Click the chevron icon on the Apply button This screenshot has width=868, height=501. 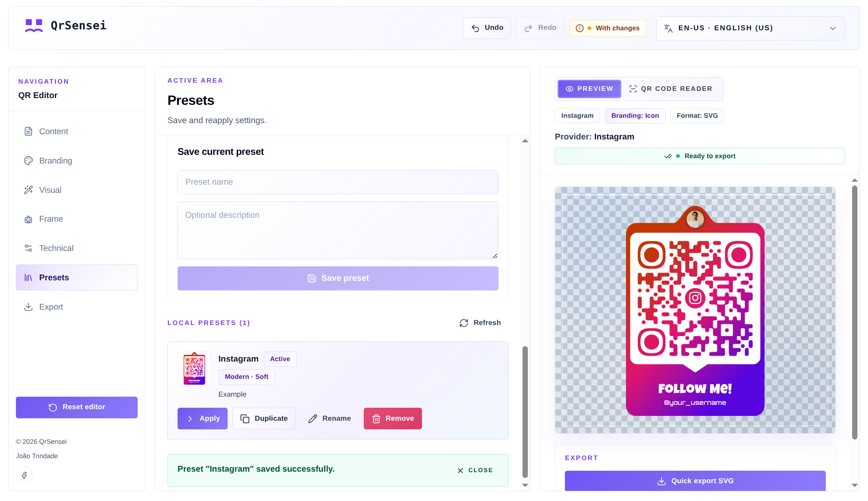[x=190, y=419]
